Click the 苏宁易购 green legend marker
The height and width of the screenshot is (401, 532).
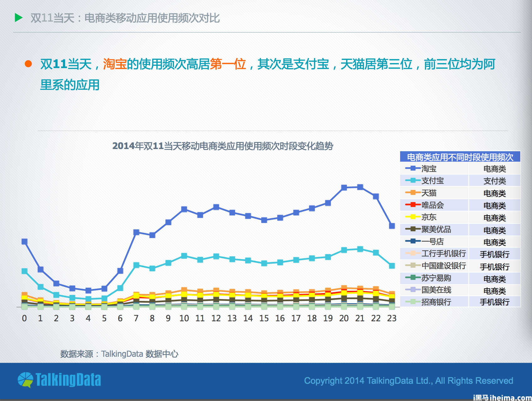(413, 278)
